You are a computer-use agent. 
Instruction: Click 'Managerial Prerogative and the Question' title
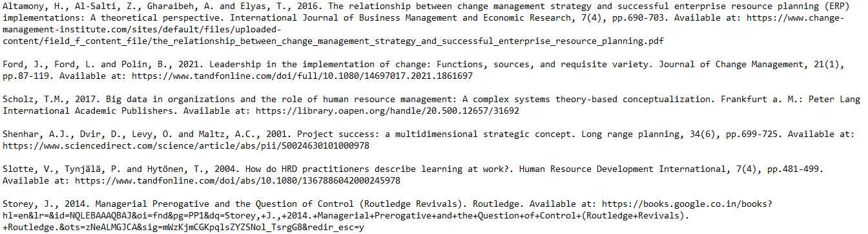197,204
